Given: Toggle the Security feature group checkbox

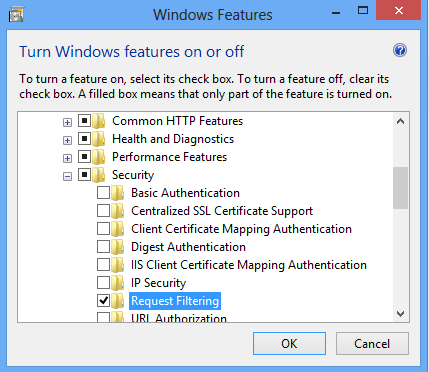Looking at the screenshot, I should 84,175.
